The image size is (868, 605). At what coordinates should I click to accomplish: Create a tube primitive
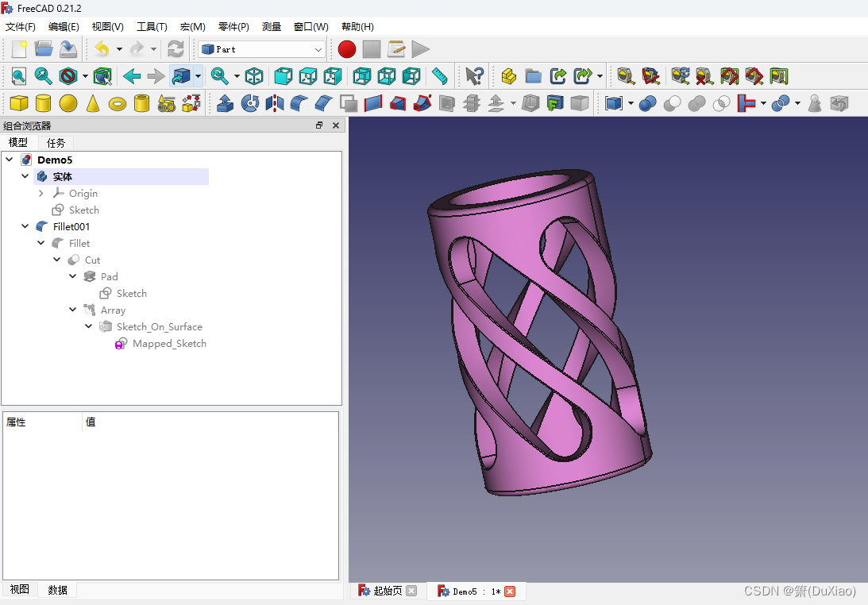[x=141, y=103]
